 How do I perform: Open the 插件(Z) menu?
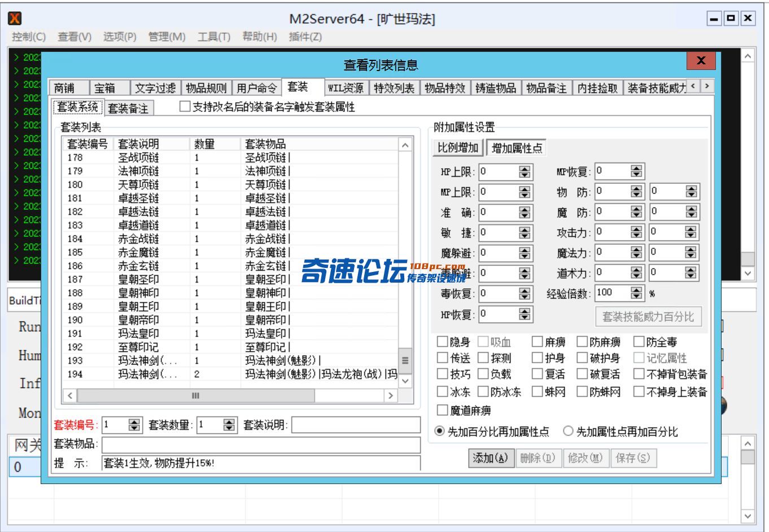pyautogui.click(x=305, y=37)
